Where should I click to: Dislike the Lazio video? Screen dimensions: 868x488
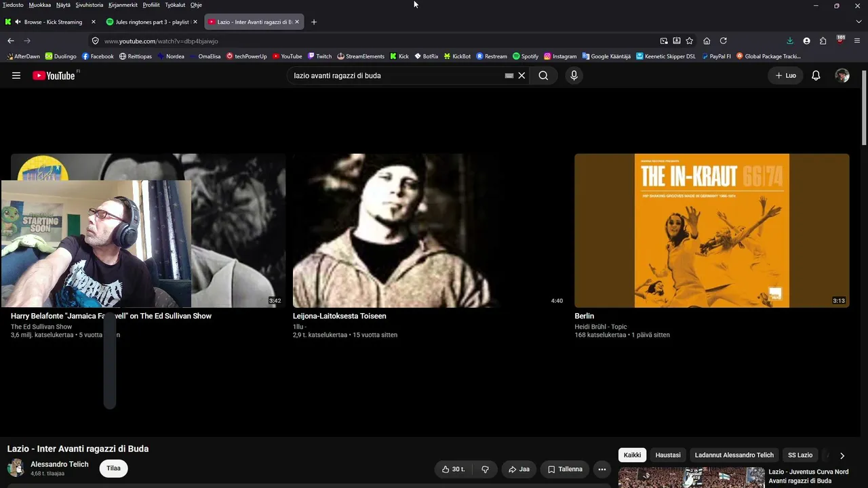pos(485,469)
